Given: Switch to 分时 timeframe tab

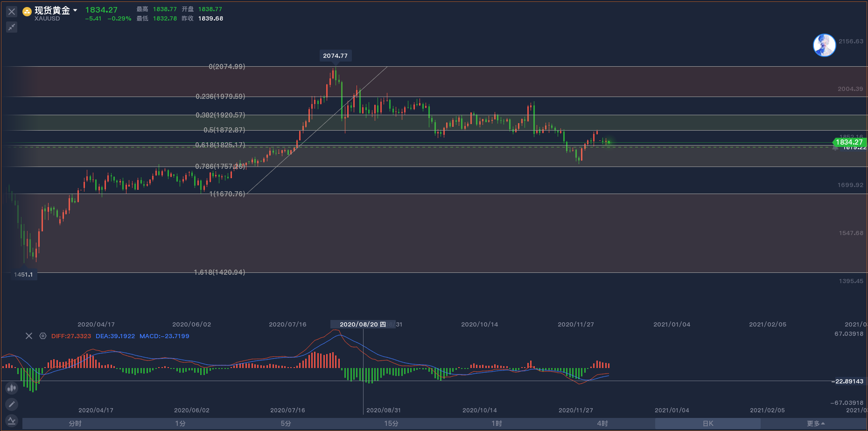Looking at the screenshot, I should tap(75, 424).
